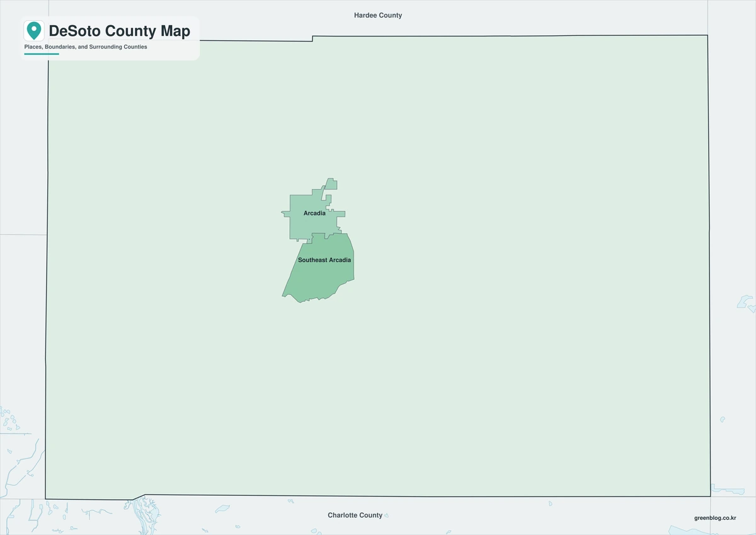Select the Arcadia label on the map
Viewport: 756px width, 535px height.
point(314,213)
